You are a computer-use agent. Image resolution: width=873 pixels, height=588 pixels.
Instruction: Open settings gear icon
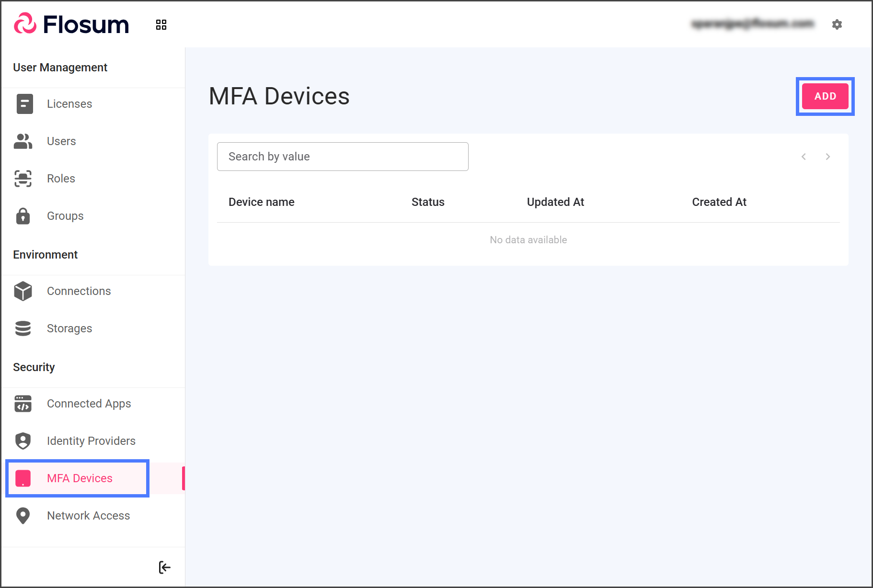[837, 24]
